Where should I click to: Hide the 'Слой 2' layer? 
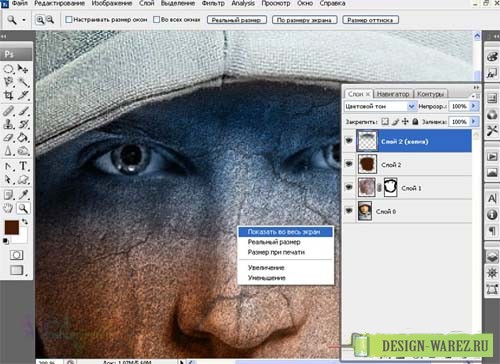(349, 164)
